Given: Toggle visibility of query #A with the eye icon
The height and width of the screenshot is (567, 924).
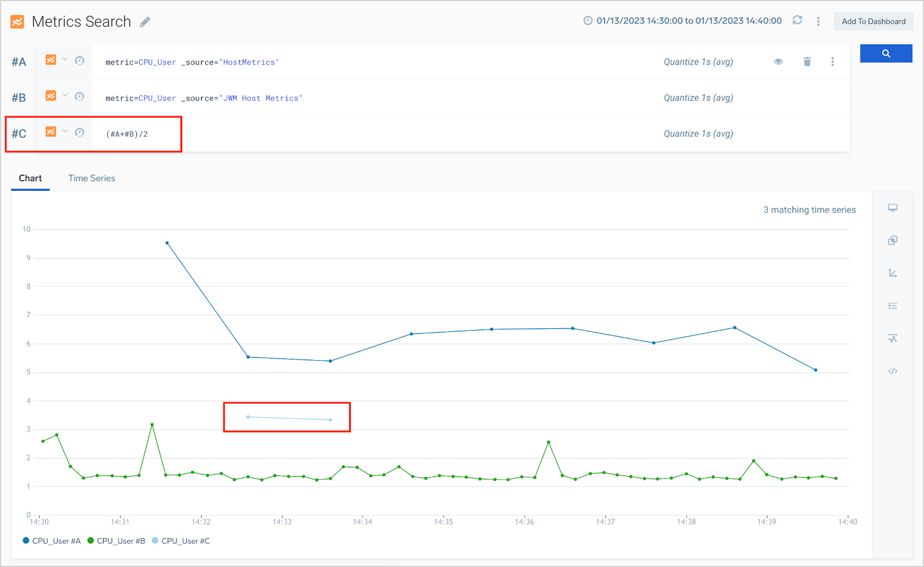Looking at the screenshot, I should [778, 61].
